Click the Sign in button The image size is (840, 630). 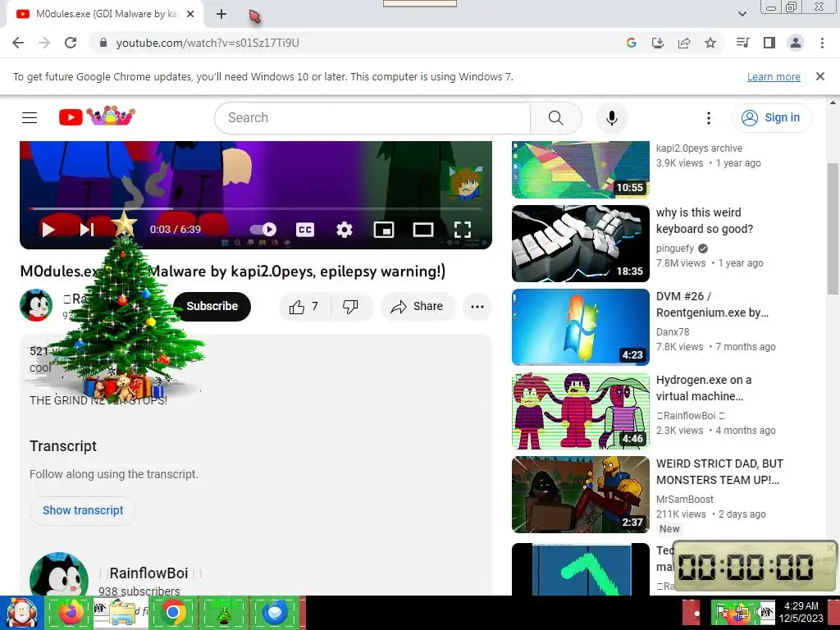[x=772, y=118]
